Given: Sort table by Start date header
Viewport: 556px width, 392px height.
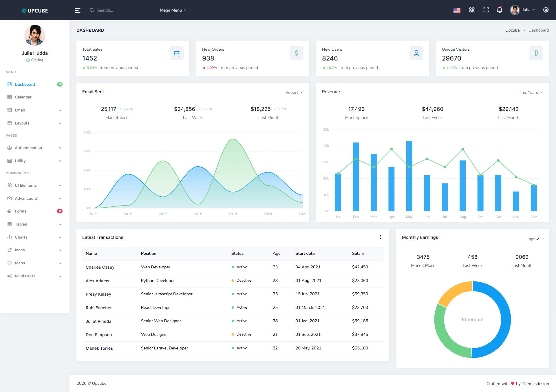Looking at the screenshot, I should click(x=305, y=253).
